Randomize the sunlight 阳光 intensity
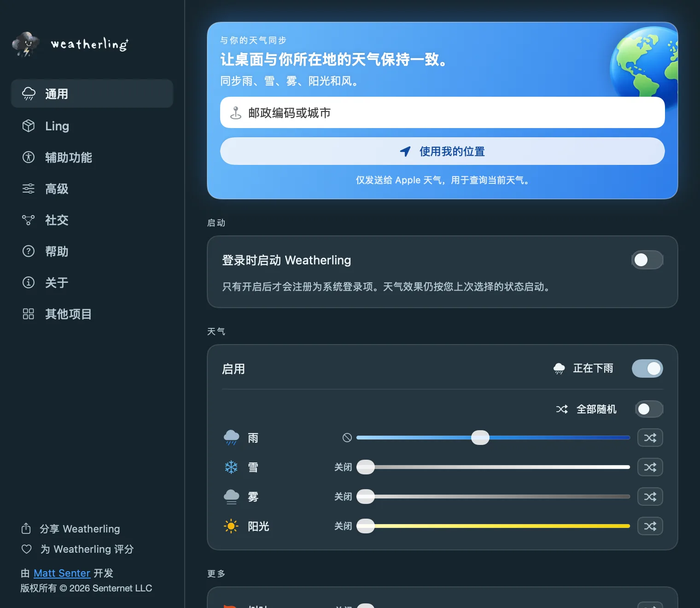This screenshot has width=700, height=608. tap(650, 526)
